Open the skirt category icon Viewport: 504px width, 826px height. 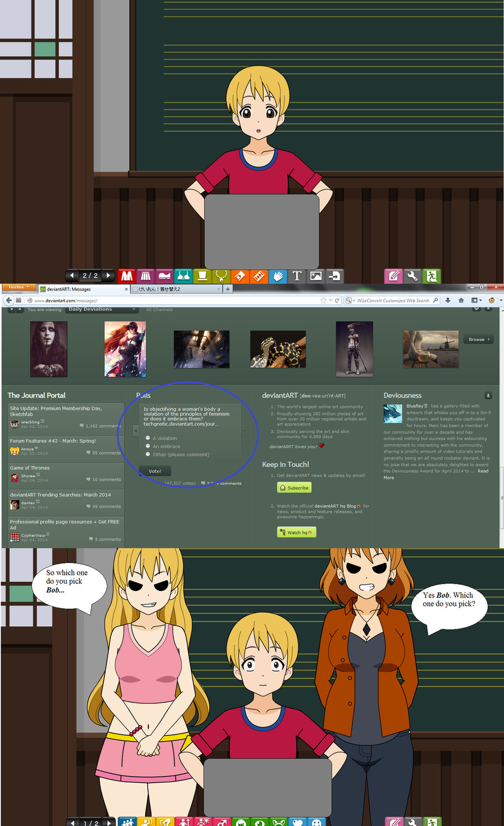click(146, 276)
